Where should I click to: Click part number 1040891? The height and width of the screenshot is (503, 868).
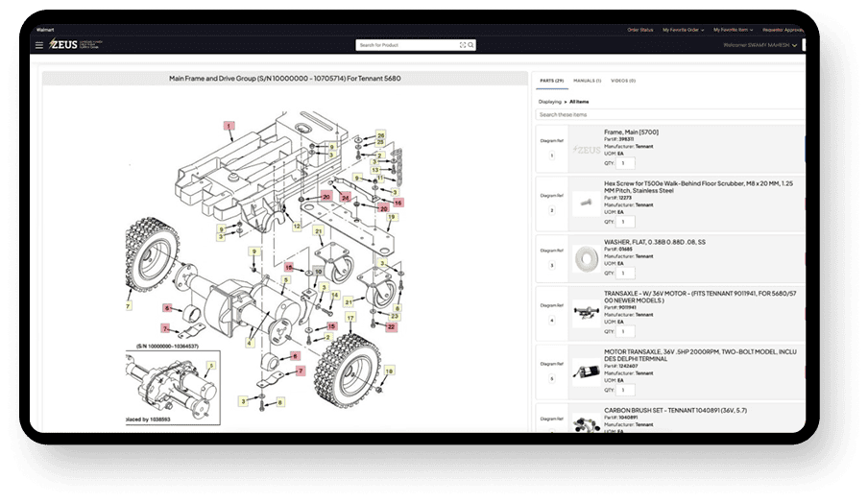[x=628, y=418]
